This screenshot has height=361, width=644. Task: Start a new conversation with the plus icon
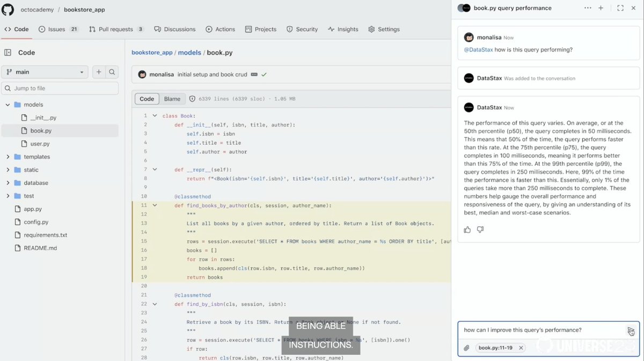pyautogui.click(x=601, y=8)
